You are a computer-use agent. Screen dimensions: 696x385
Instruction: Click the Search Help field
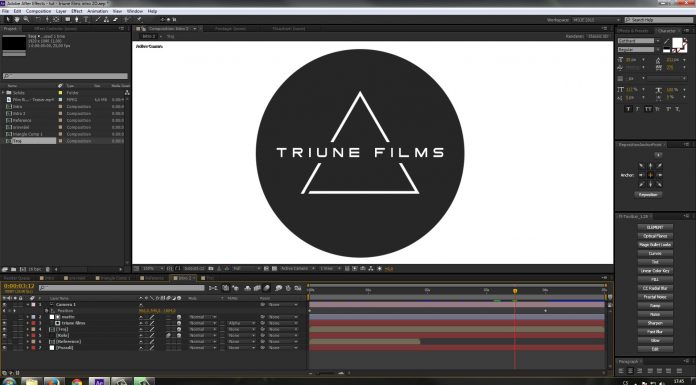coord(659,20)
